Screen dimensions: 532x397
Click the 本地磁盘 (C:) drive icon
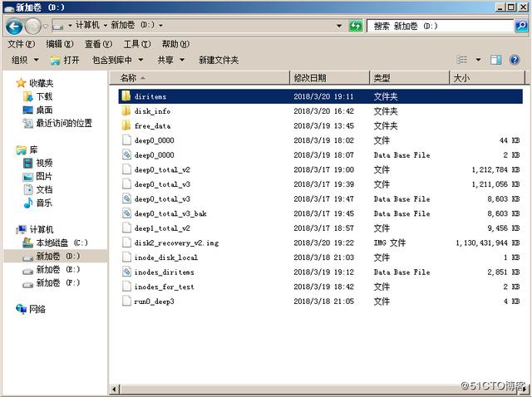[27, 243]
